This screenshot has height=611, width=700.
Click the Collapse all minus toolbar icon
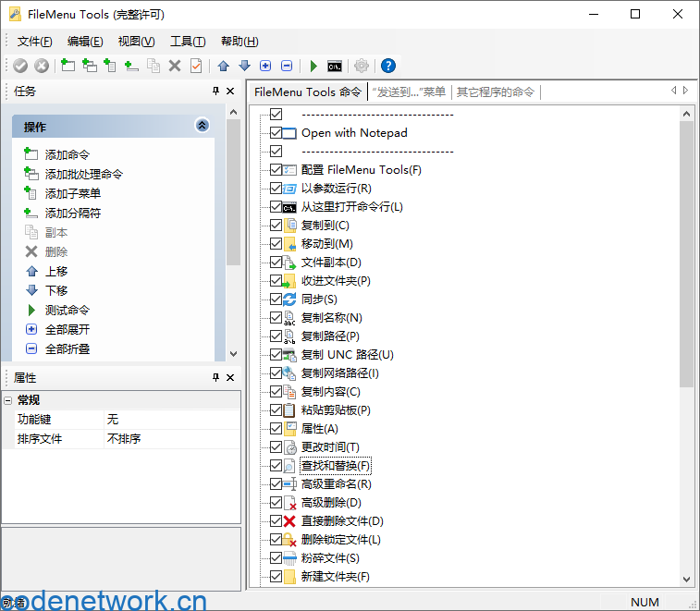287,66
